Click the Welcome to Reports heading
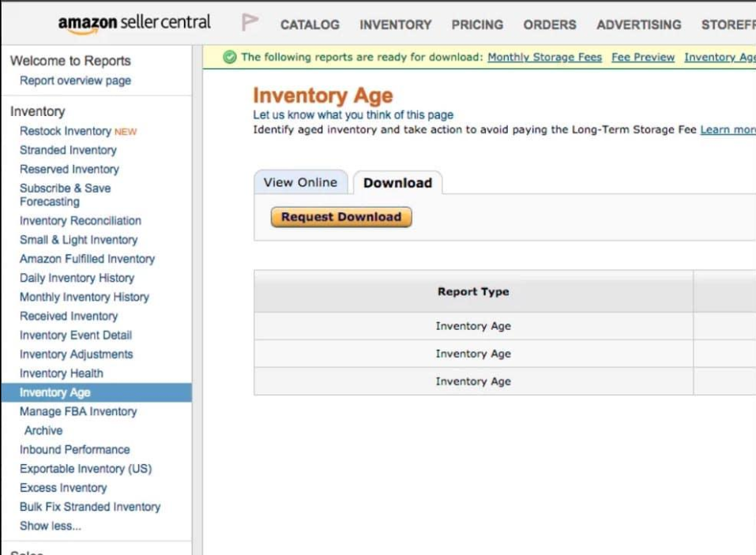756x555 pixels. click(70, 61)
